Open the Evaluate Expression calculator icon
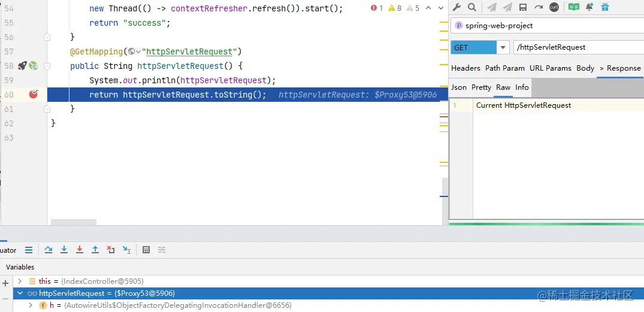This screenshot has width=644, height=312. point(146,250)
